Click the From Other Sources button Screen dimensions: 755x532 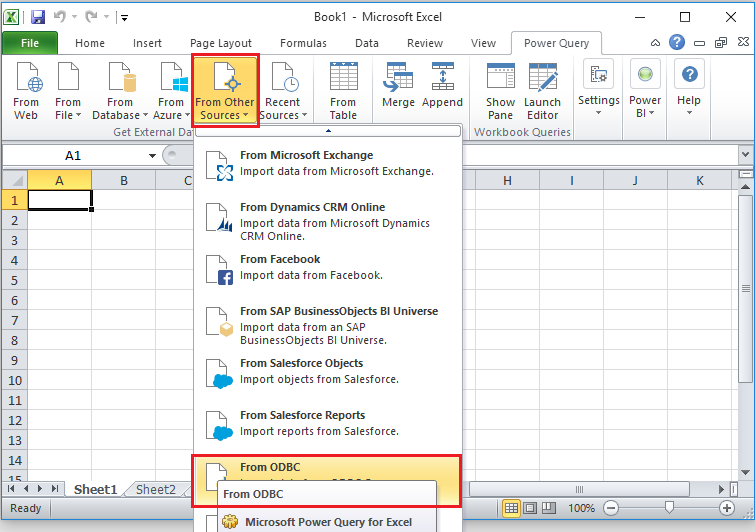225,91
